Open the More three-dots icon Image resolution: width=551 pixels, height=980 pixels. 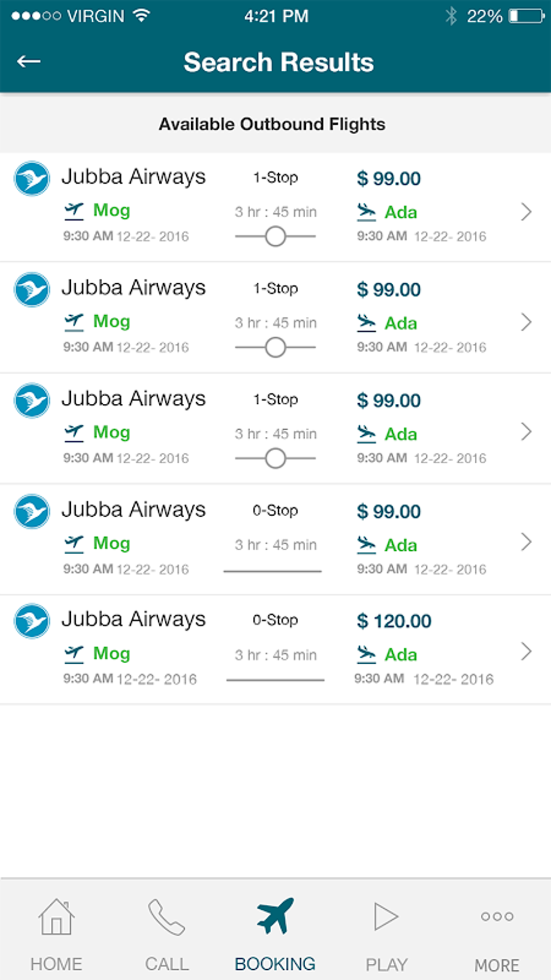coord(497,917)
